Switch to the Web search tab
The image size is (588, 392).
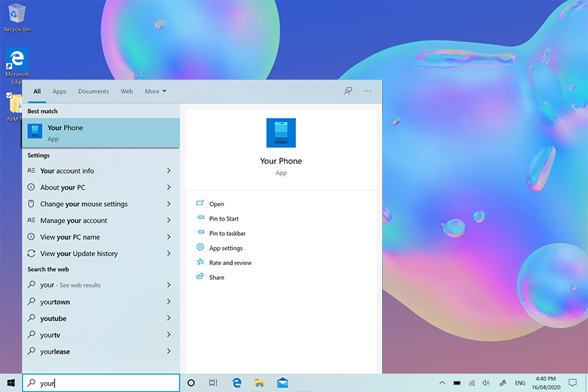tap(126, 91)
